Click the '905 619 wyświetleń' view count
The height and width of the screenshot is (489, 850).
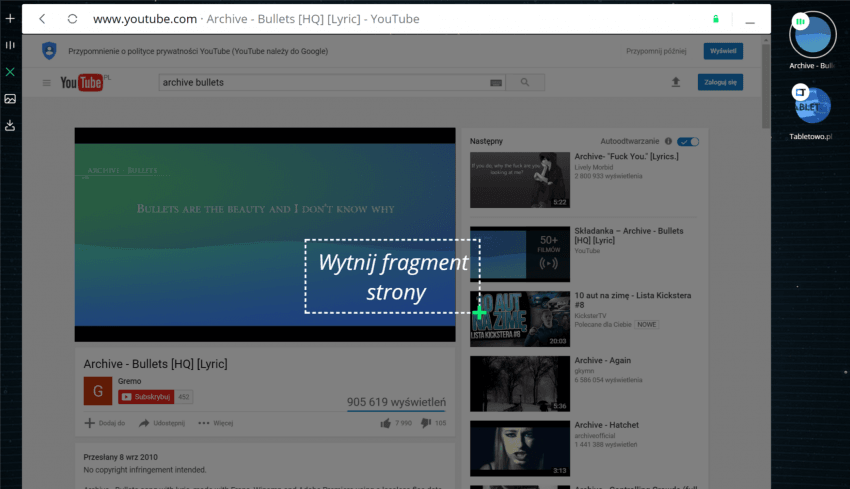point(396,402)
